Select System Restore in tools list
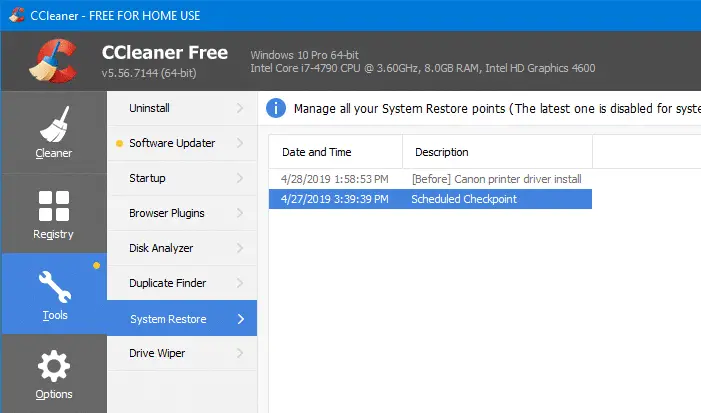Image resolution: width=701 pixels, height=413 pixels. pyautogui.click(x=182, y=318)
